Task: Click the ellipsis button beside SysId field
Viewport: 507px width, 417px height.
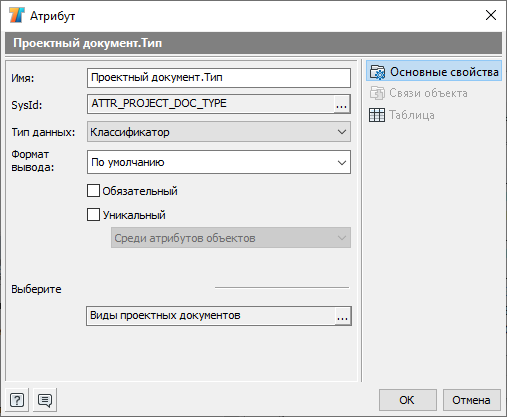Action: pyautogui.click(x=341, y=104)
